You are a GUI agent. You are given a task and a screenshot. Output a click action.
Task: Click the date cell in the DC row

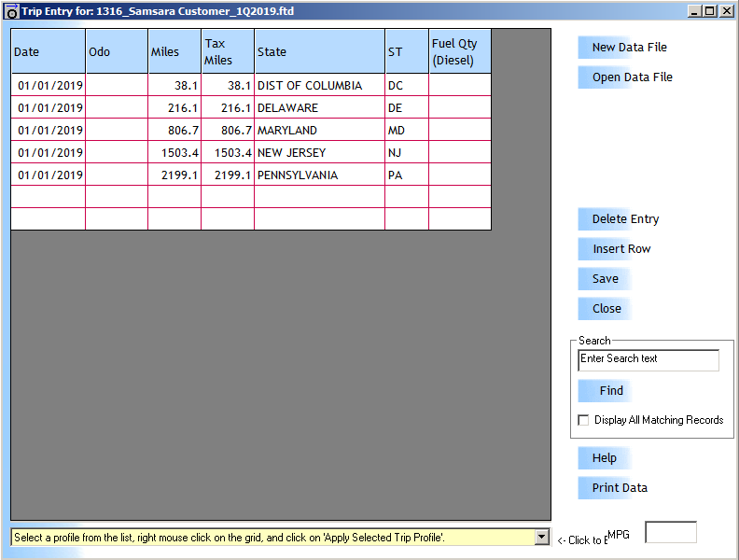pos(49,85)
